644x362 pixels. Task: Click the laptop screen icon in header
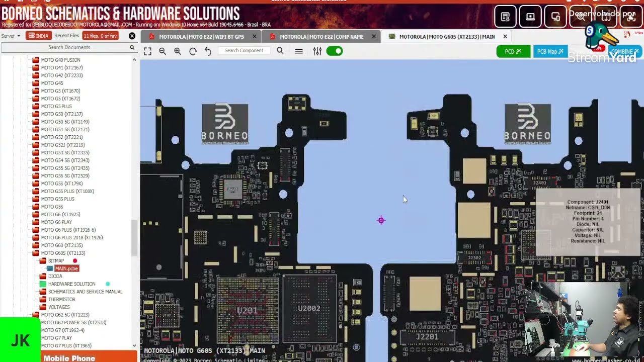point(530,17)
